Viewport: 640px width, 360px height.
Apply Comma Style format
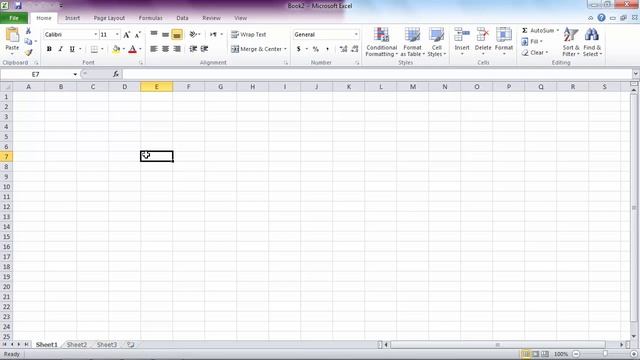click(327, 49)
